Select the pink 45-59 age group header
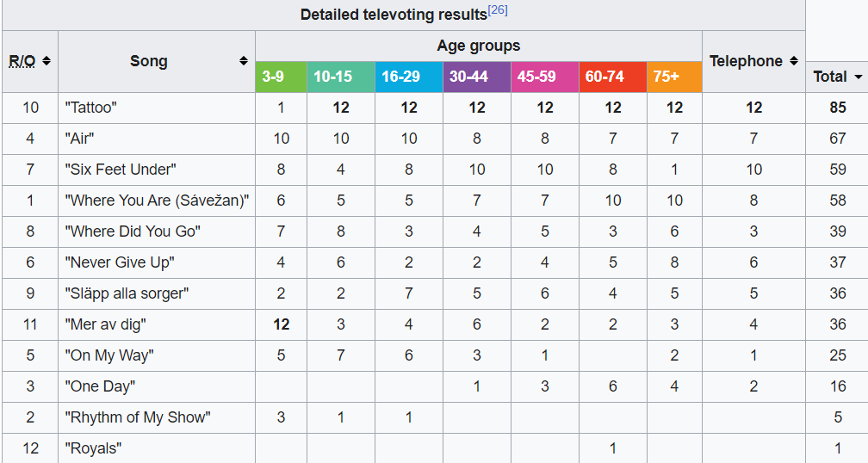868x463 pixels. [x=544, y=77]
